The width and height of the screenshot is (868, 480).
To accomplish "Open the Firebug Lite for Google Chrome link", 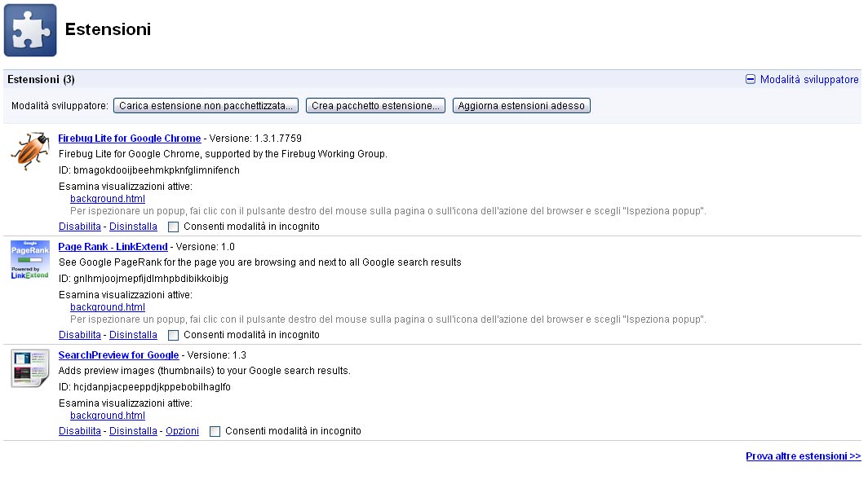I will 130,139.
